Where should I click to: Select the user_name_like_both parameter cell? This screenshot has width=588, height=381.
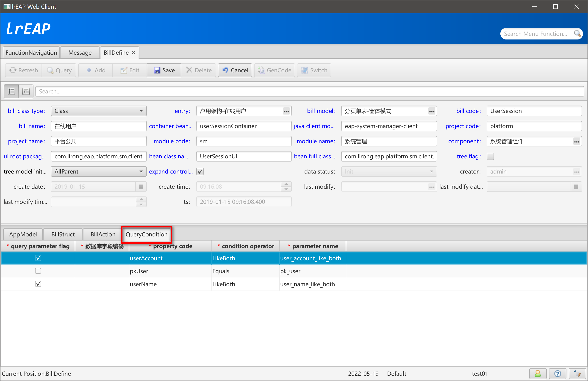(313, 284)
